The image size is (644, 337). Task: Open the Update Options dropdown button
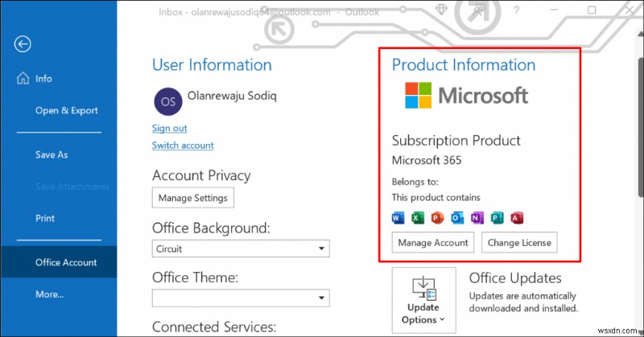click(x=424, y=301)
